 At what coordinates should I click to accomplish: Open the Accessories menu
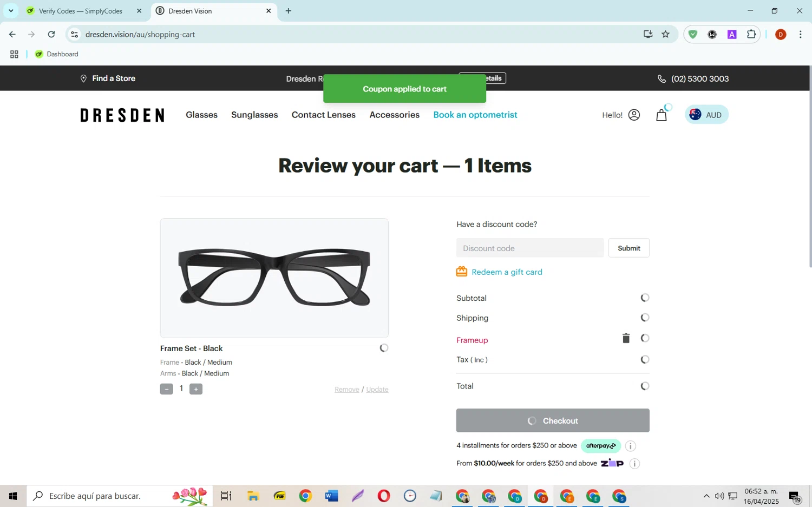pyautogui.click(x=394, y=115)
